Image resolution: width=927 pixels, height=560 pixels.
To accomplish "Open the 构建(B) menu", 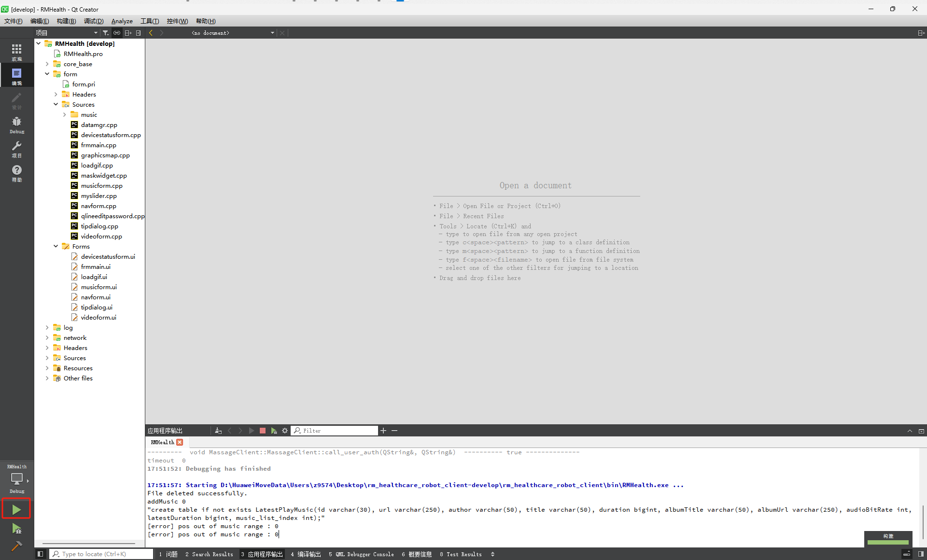I will click(x=66, y=21).
